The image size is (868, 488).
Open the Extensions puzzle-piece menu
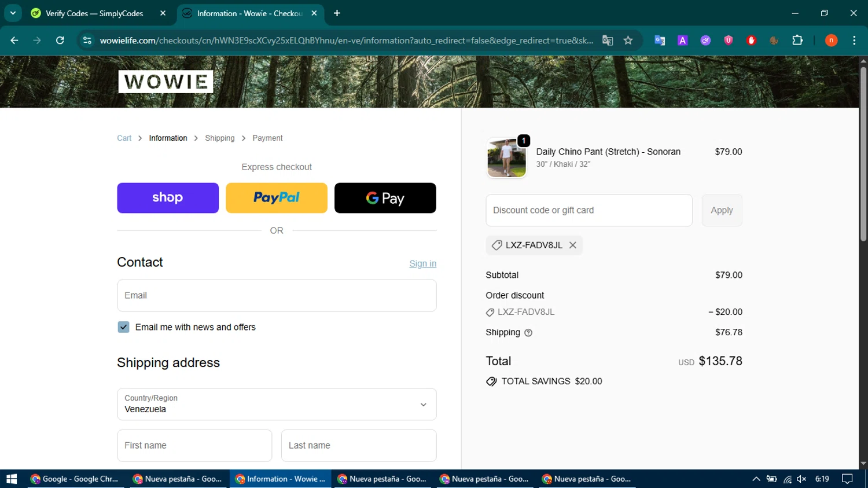point(797,41)
